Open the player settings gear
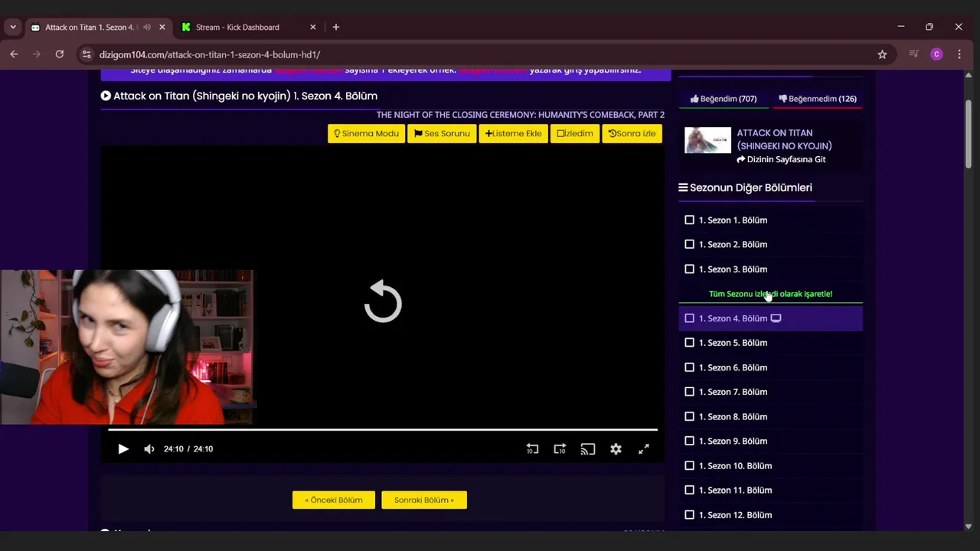 (616, 449)
